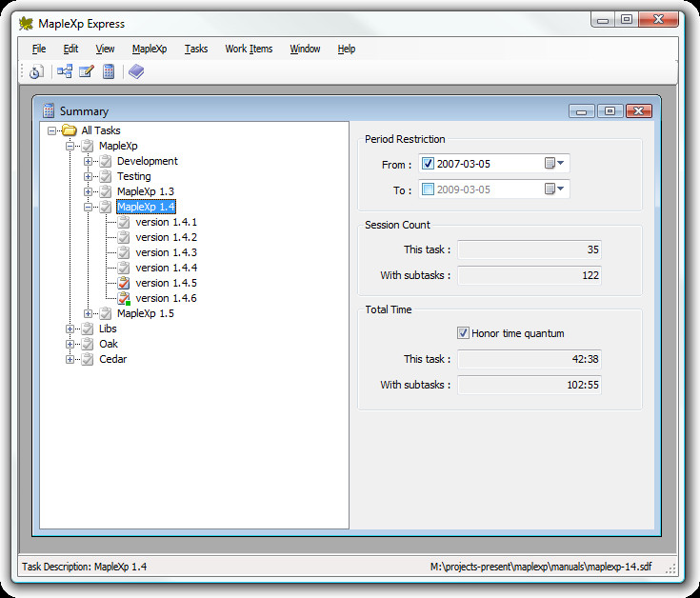700x598 pixels.
Task: Click the clipboard icon beside MapleXp 1.5
Action: tap(106, 313)
